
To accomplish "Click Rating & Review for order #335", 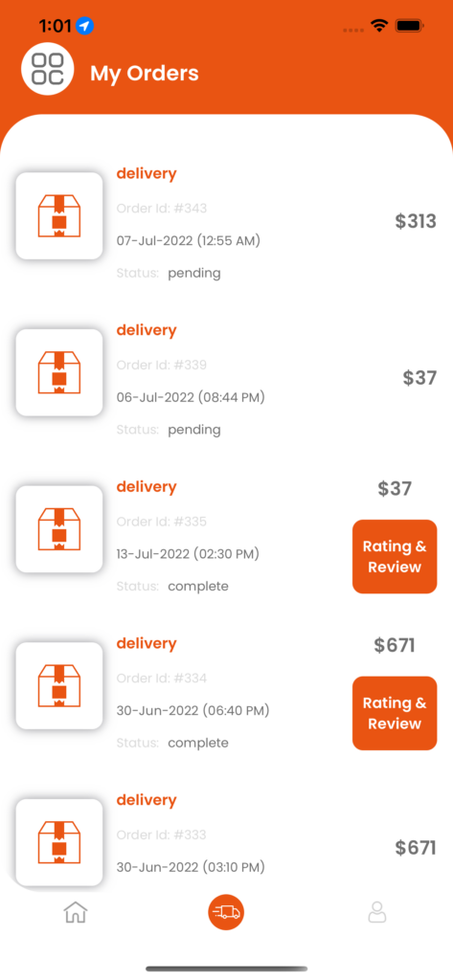I will pos(395,556).
